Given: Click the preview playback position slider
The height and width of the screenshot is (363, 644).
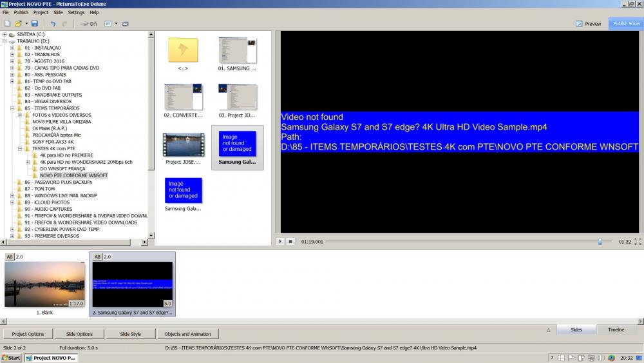Looking at the screenshot, I should (600, 241).
